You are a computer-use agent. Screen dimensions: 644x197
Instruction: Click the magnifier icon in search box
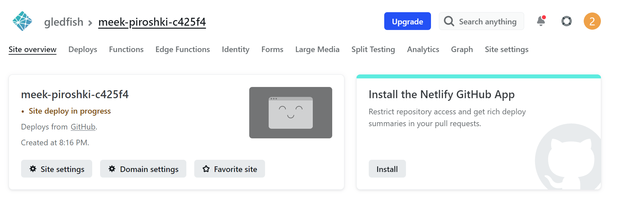[449, 21]
